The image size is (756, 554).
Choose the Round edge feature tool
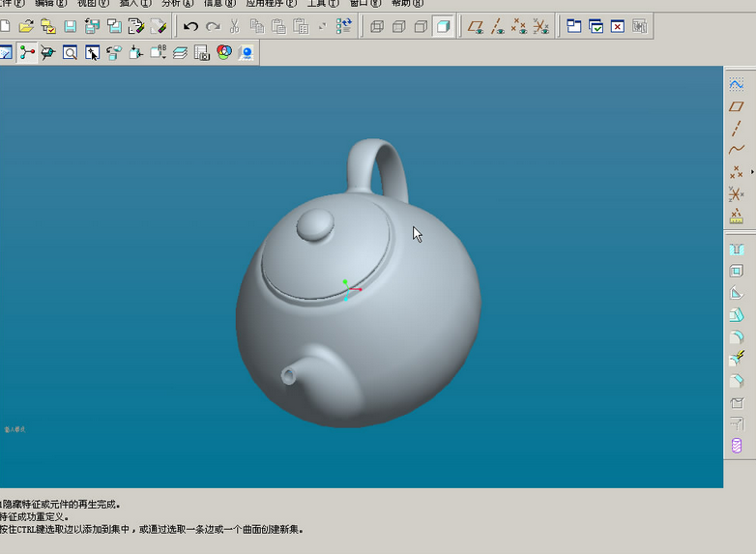(737, 337)
